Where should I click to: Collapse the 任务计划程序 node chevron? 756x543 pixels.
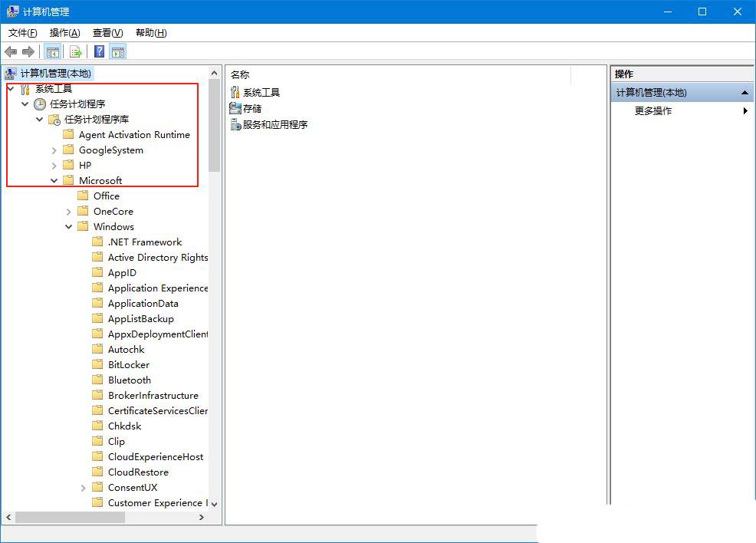(25, 104)
